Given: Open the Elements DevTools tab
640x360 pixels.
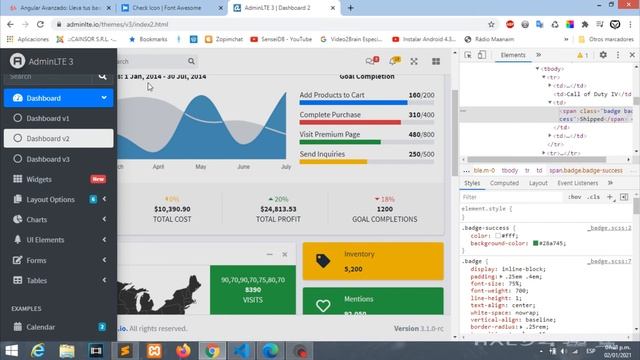Looking at the screenshot, I should pyautogui.click(x=513, y=55).
